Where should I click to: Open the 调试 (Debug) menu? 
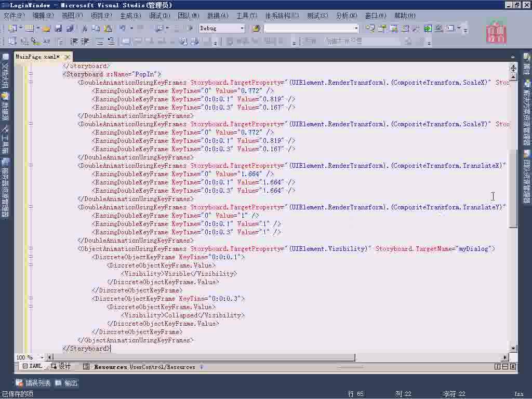(x=159, y=16)
